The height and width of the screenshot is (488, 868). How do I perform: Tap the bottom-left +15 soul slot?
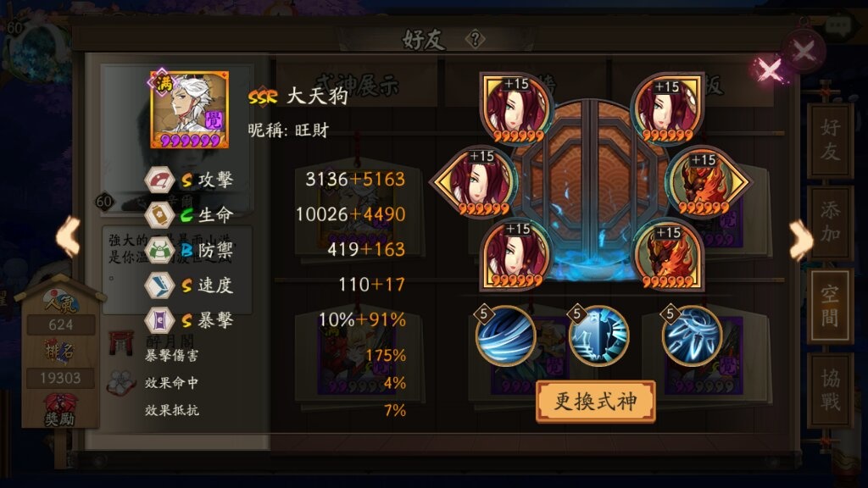[x=516, y=254]
